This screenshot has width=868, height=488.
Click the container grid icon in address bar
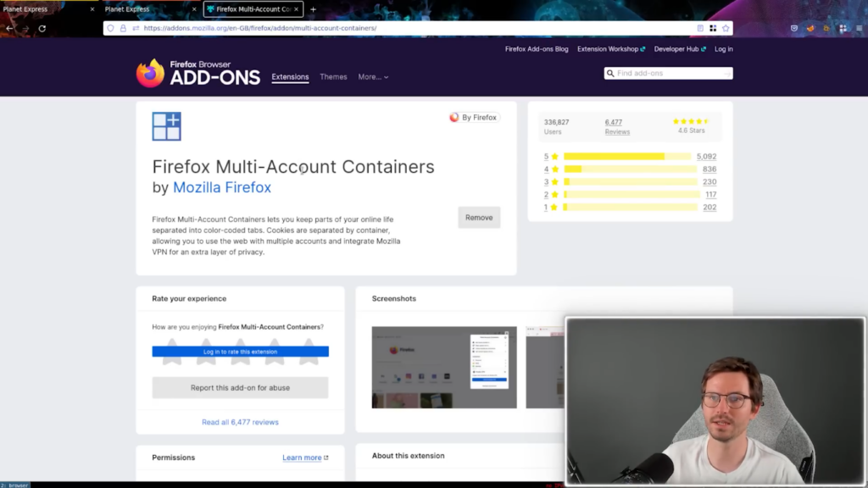(713, 28)
